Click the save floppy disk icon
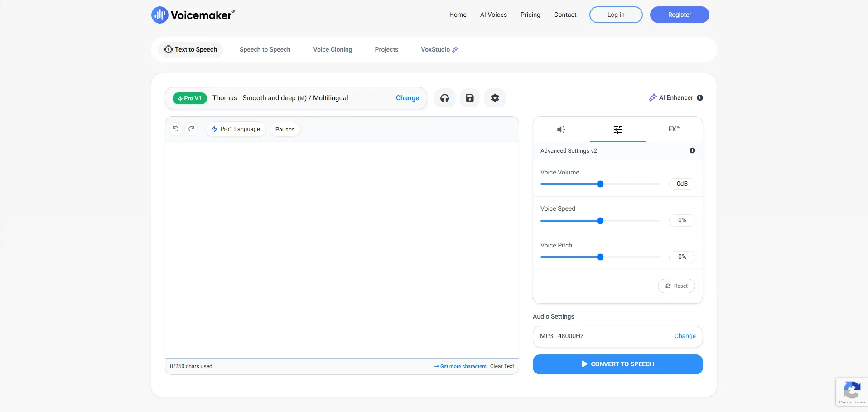 coord(470,98)
